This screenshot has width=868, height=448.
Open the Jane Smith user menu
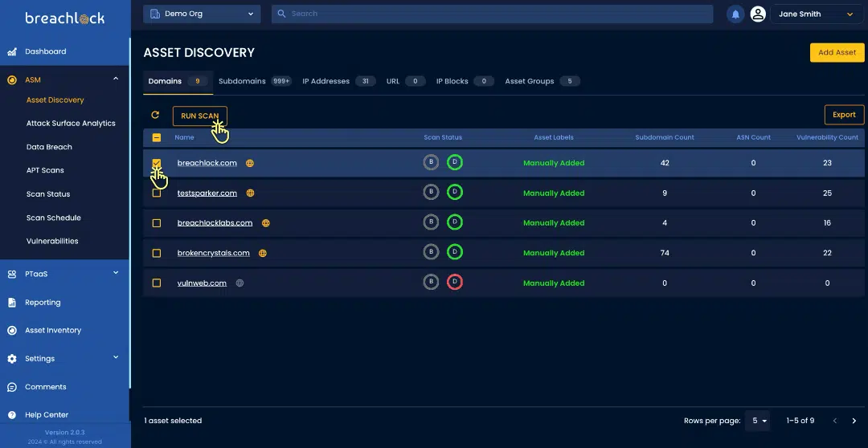(817, 14)
